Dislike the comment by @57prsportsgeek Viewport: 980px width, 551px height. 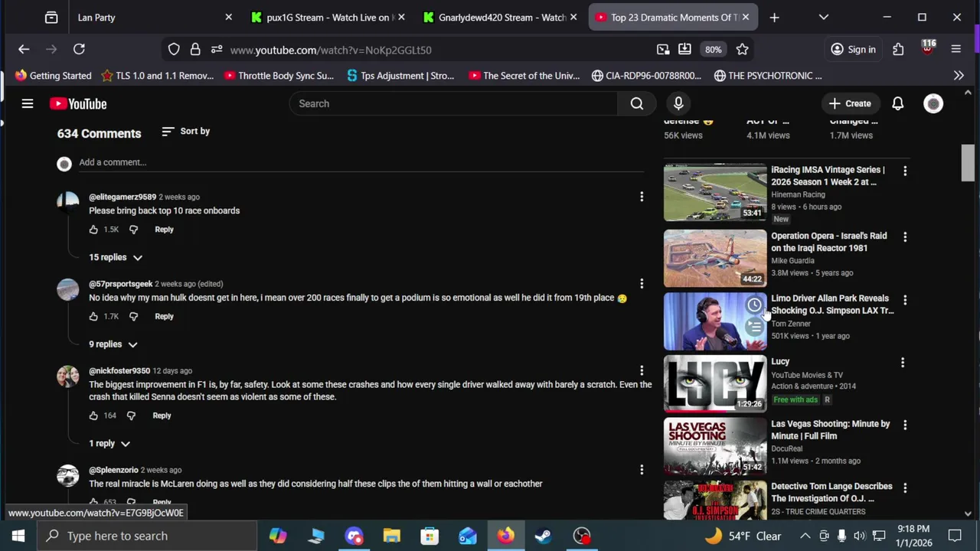click(x=133, y=316)
